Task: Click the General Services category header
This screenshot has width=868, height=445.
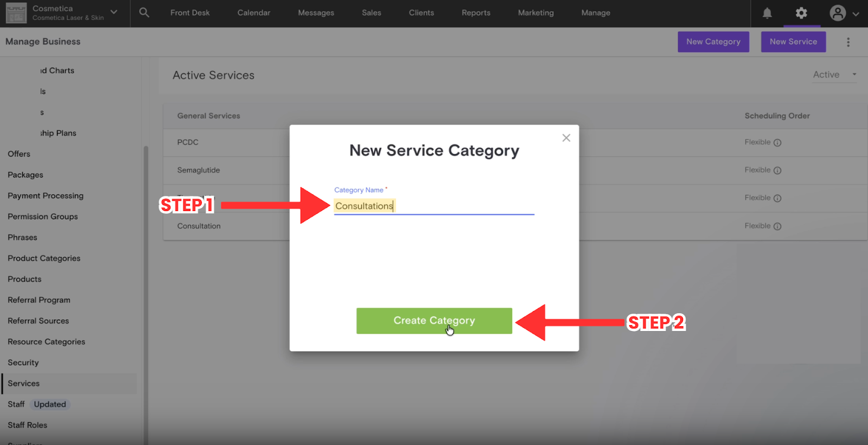Action: click(209, 116)
